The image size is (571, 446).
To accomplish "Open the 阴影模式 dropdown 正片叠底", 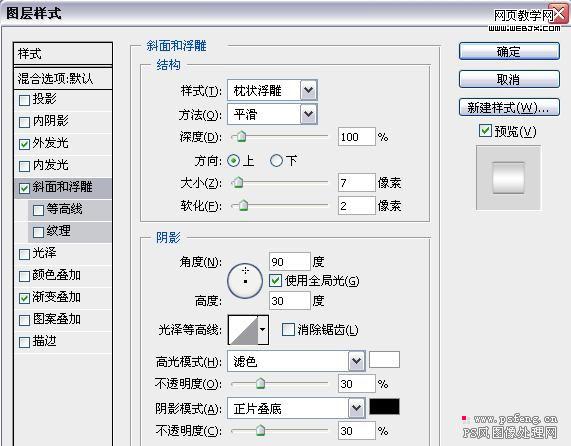I will (x=296, y=408).
